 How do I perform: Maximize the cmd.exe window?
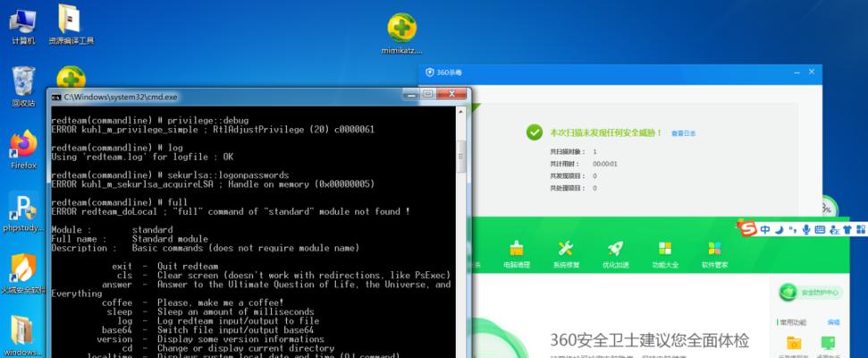[x=427, y=94]
